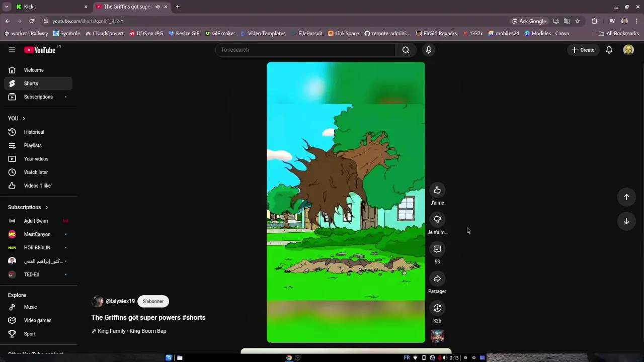Select Shorts in the sidebar
The height and width of the screenshot is (362, 644).
[38, 83]
